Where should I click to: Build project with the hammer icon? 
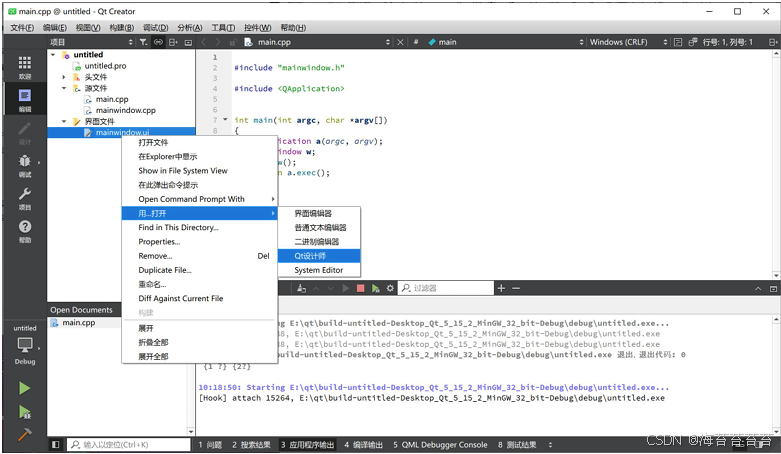click(24, 435)
